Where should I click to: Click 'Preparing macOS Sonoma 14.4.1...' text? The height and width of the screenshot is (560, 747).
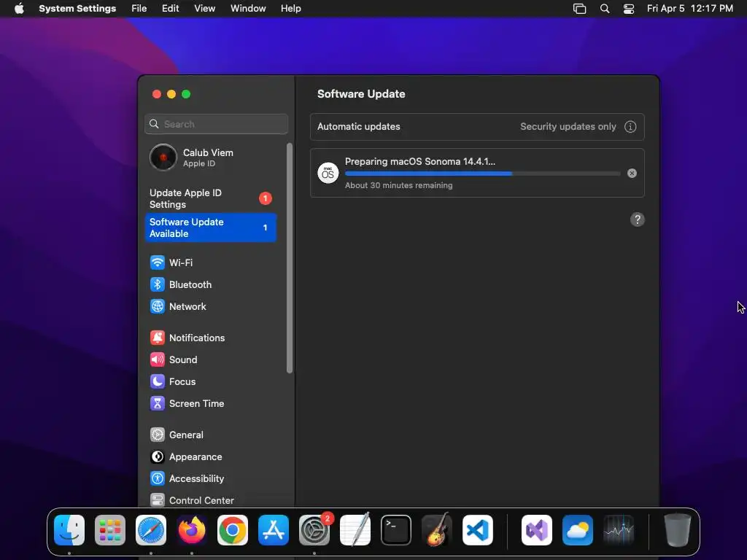(420, 161)
